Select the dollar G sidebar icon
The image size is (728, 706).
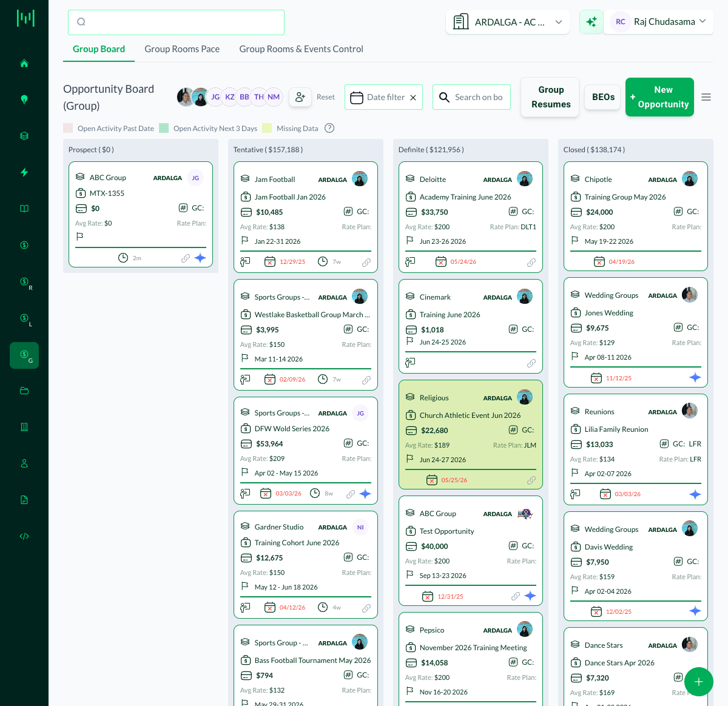click(x=24, y=355)
